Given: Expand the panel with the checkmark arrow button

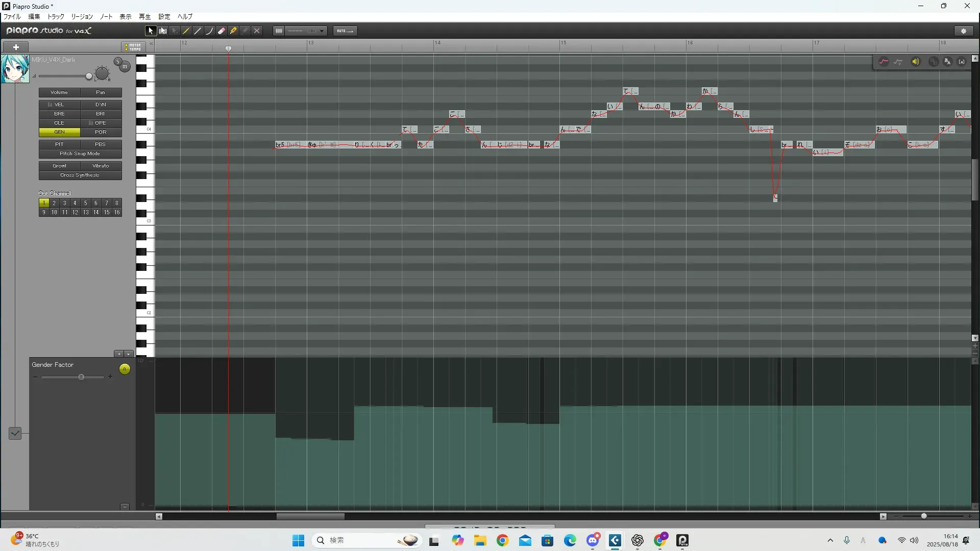Looking at the screenshot, I should click(x=15, y=433).
